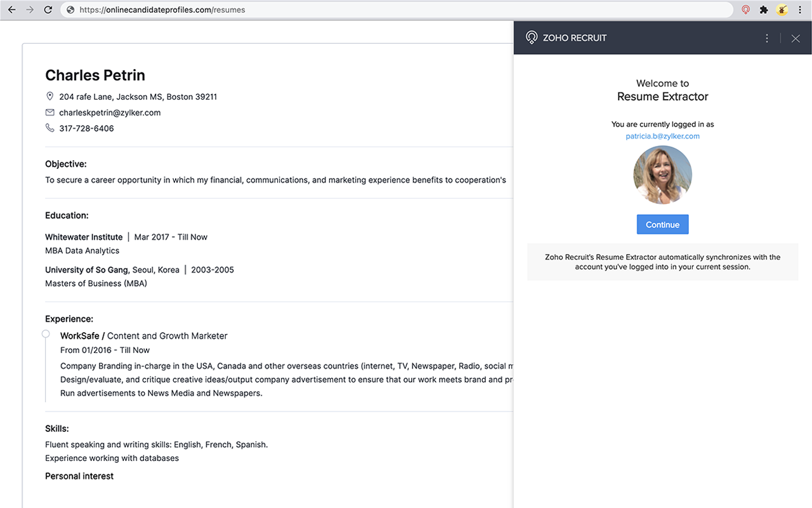Click the ad blocker extension icon
812x508 pixels.
pos(745,10)
